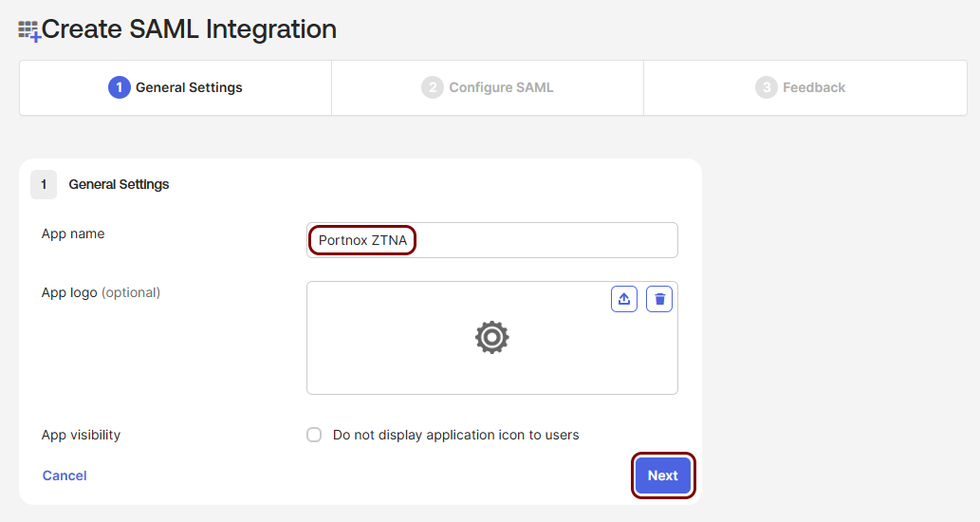The width and height of the screenshot is (980, 522).
Task: Focus the App name input field
Action: (491, 240)
